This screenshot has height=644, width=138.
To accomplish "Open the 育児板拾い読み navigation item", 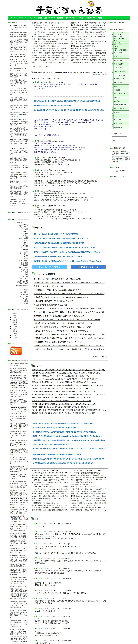I will pos(71,18).
